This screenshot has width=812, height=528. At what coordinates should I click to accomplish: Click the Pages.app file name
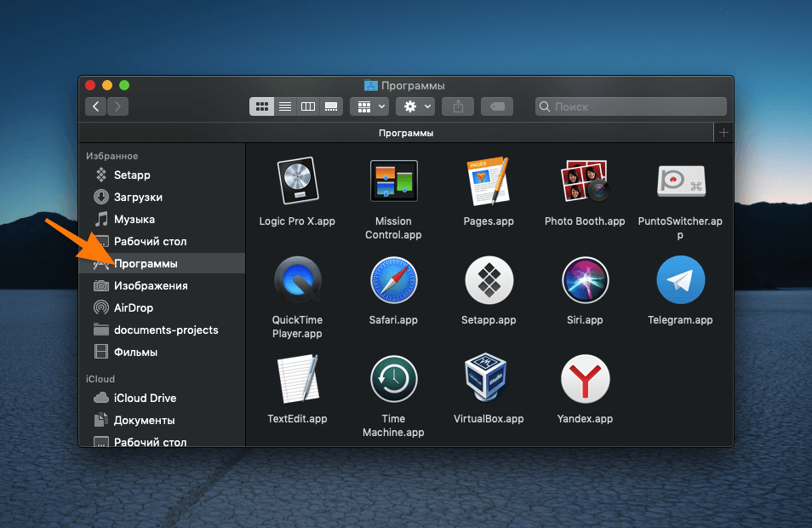click(x=489, y=221)
